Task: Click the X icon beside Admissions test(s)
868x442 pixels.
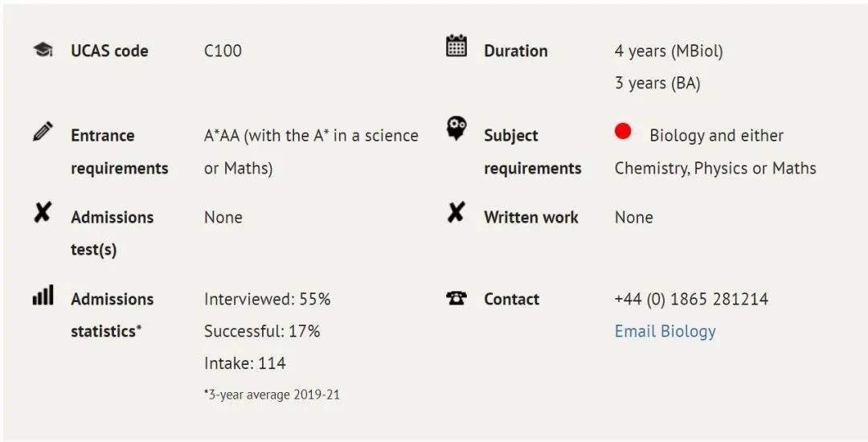Action: click(43, 212)
